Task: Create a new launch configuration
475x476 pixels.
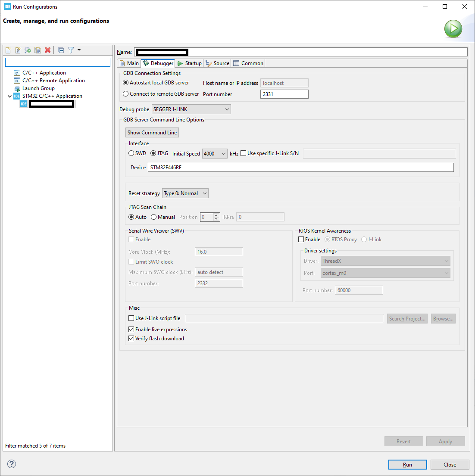Action: point(8,50)
